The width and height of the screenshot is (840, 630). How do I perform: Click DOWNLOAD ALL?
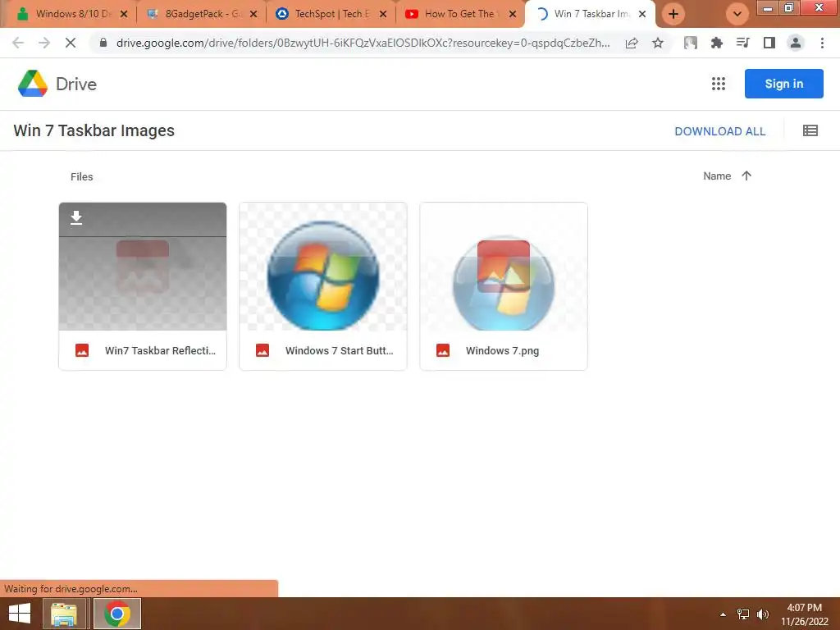(719, 131)
